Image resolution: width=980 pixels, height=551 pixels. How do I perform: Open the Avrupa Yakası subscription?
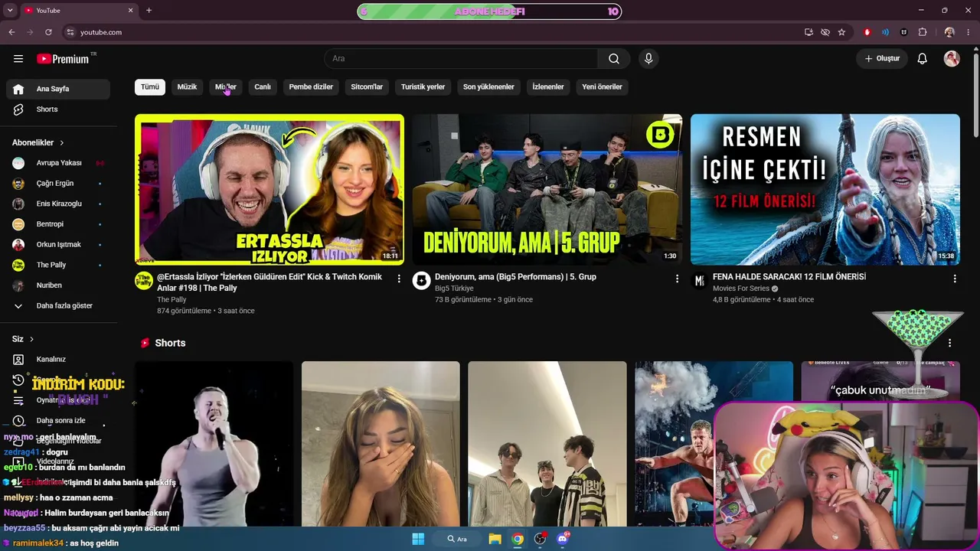(58, 163)
